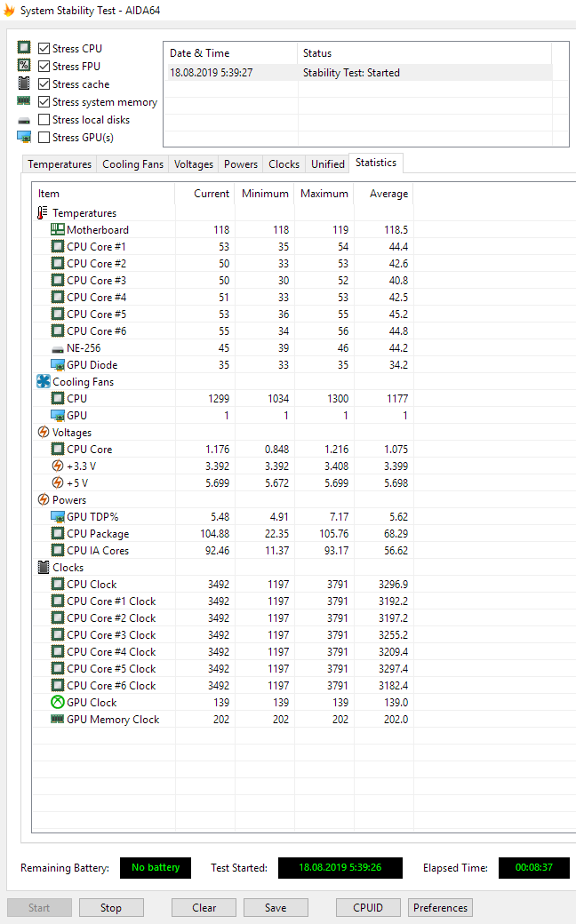This screenshot has height=924, width=576.
Task: Click the disabled Start button
Action: (39, 907)
